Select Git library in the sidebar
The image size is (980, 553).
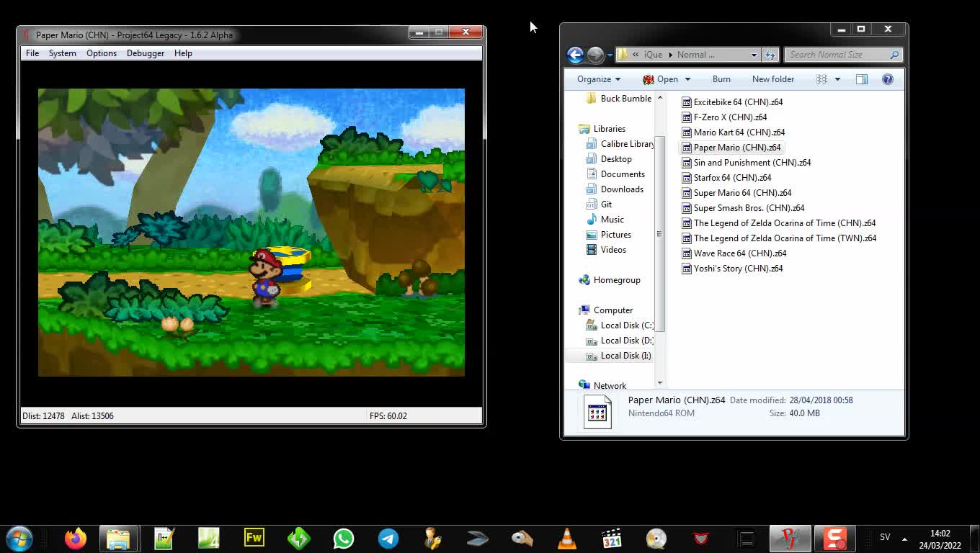(599, 204)
